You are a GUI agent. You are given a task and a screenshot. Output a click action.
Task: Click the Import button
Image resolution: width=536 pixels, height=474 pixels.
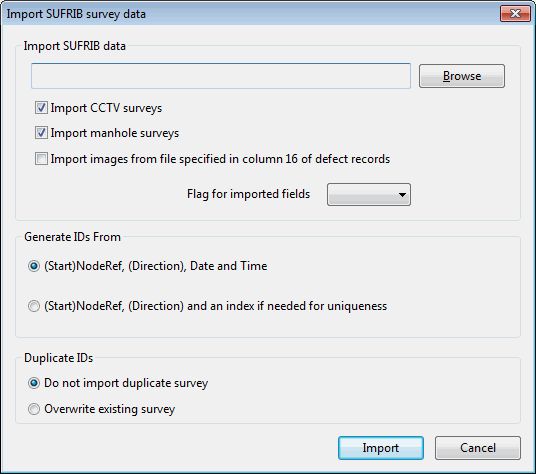(381, 448)
